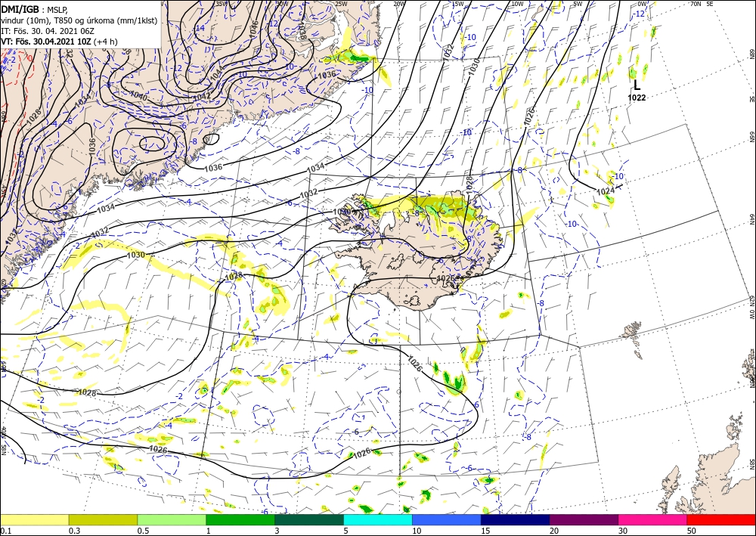The width and height of the screenshot is (756, 536).
Task: Click the '70N 5E' coordinate label
Action: pos(702,4)
